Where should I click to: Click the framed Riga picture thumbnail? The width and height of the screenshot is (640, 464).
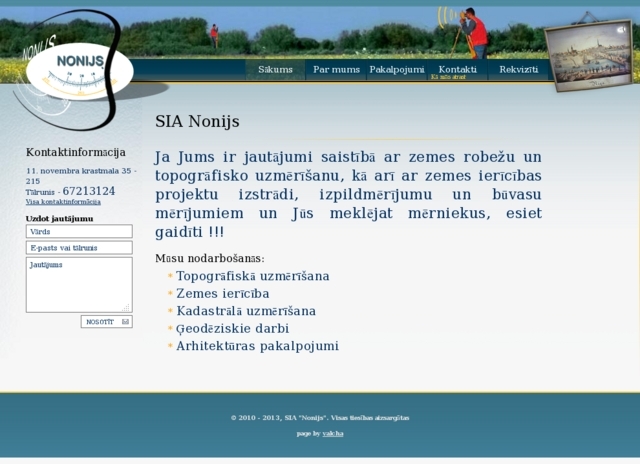589,56
